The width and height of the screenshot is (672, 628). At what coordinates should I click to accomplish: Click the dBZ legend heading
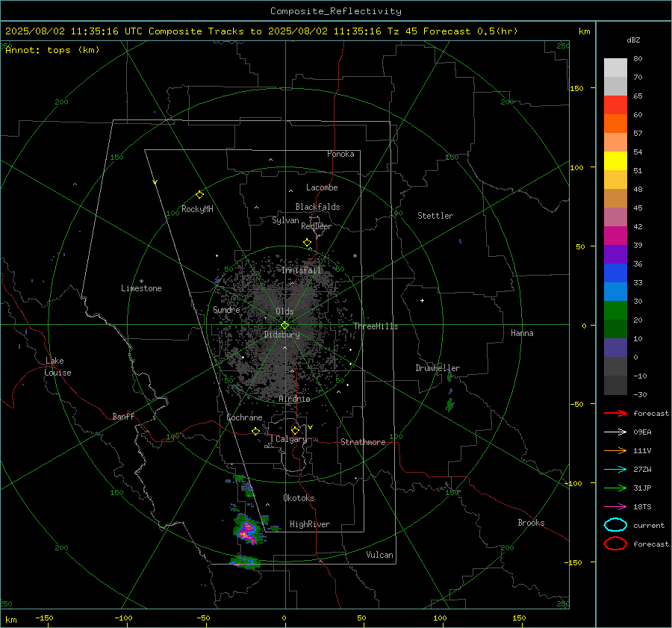coord(633,40)
